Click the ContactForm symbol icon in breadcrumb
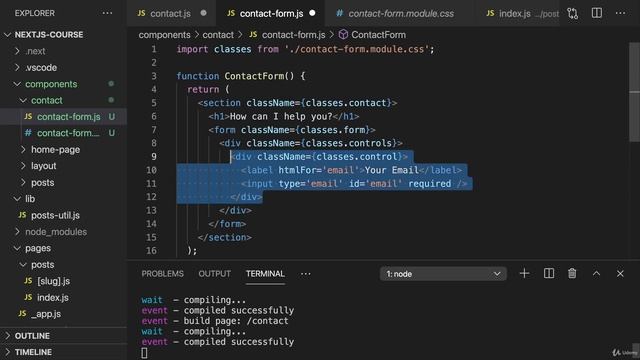The height and width of the screenshot is (360, 640). [x=343, y=35]
